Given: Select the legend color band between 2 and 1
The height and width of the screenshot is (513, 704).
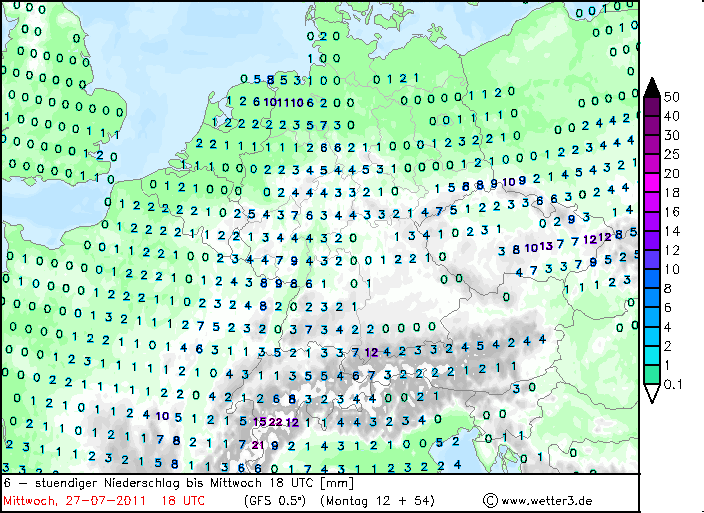Looking at the screenshot, I should click(652, 355).
